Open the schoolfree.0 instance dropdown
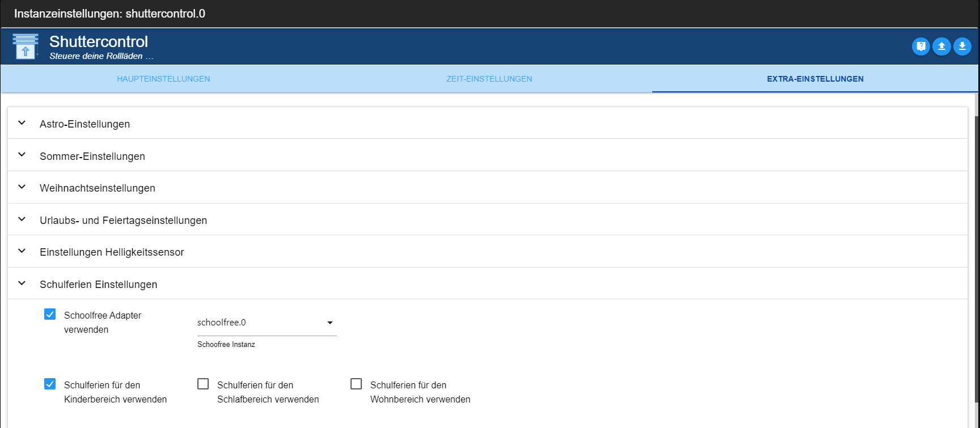Viewport: 980px width, 428px height. tap(267, 323)
